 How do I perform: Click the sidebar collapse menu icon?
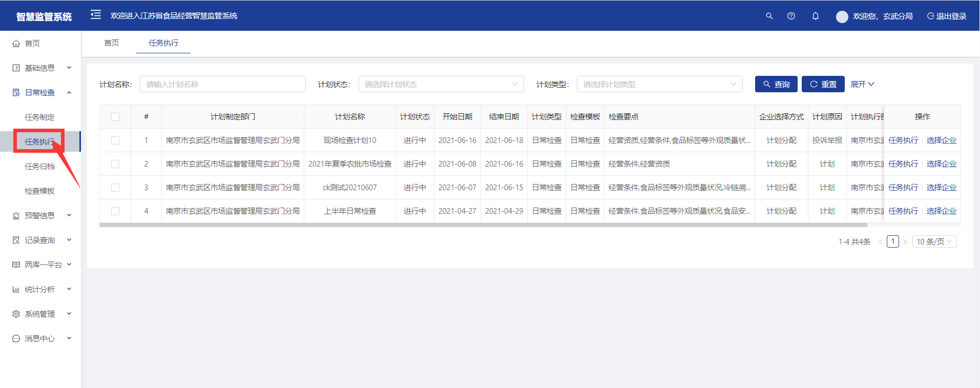pos(95,15)
